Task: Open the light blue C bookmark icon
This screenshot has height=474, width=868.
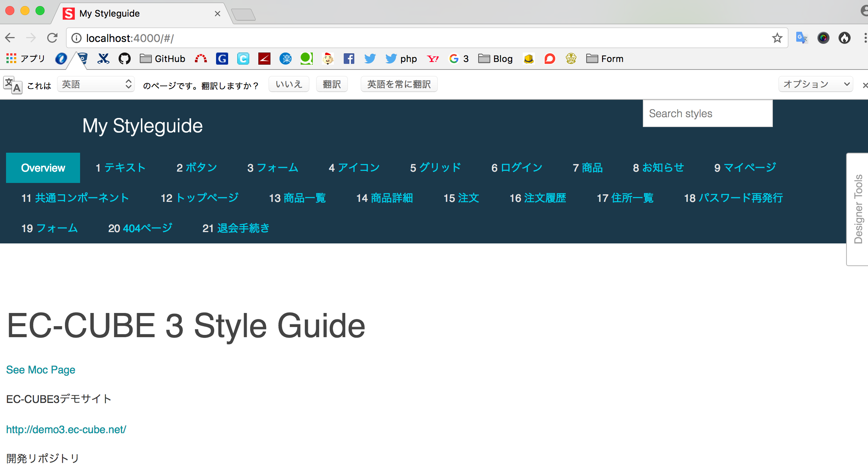Action: point(243,59)
